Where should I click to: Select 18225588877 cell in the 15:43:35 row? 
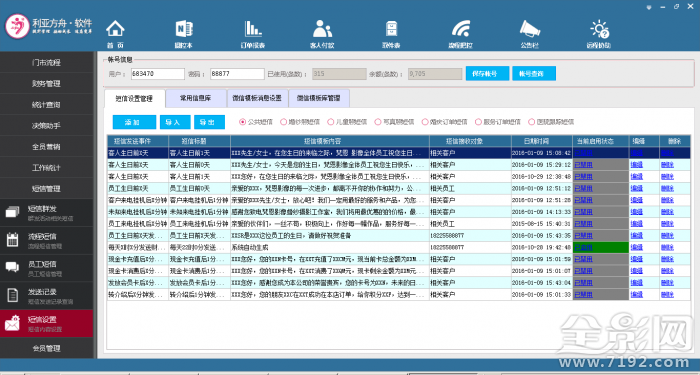pyautogui.click(x=470, y=235)
